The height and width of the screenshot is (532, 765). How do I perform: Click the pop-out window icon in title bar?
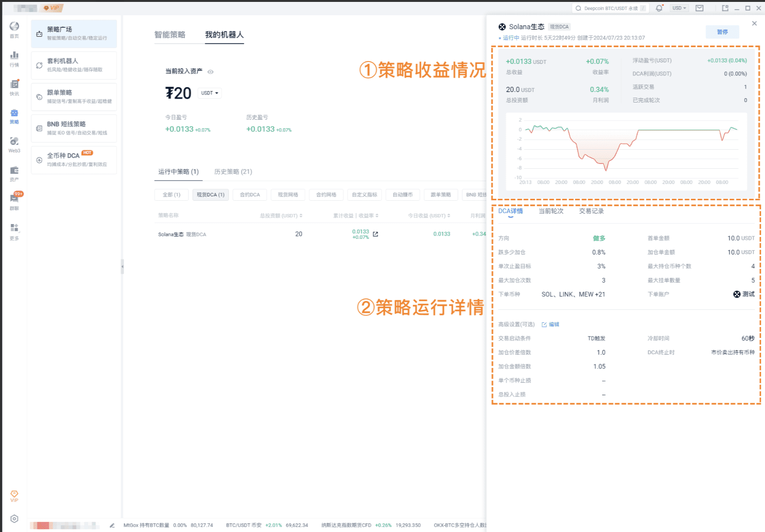pos(725,8)
